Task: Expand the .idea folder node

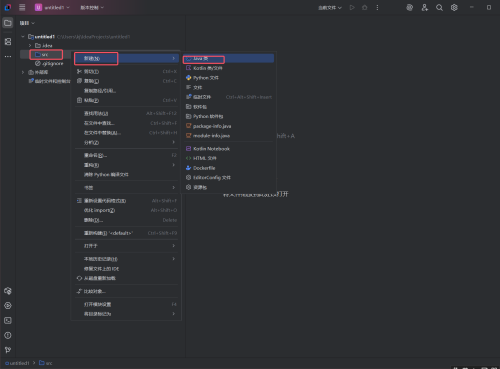Action: [30, 45]
